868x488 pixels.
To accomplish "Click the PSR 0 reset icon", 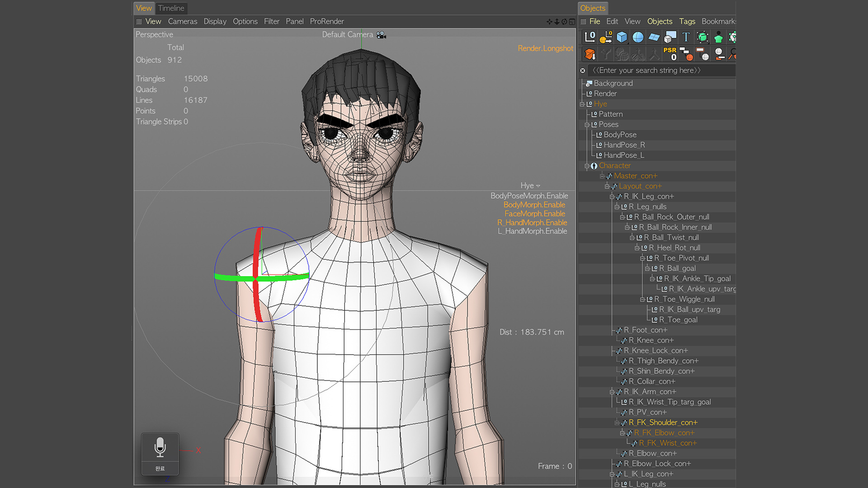I will 670,54.
